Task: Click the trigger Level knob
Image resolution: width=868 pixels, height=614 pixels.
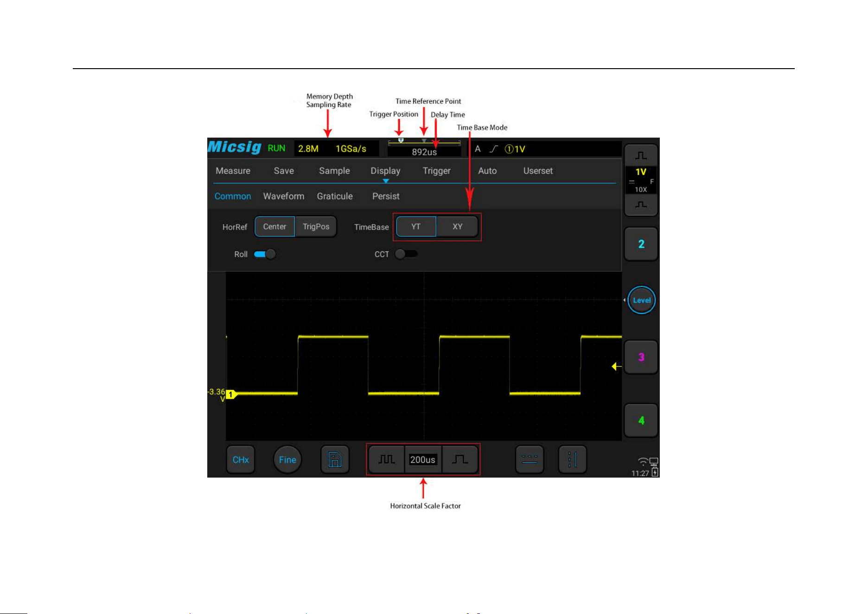Action: [641, 300]
